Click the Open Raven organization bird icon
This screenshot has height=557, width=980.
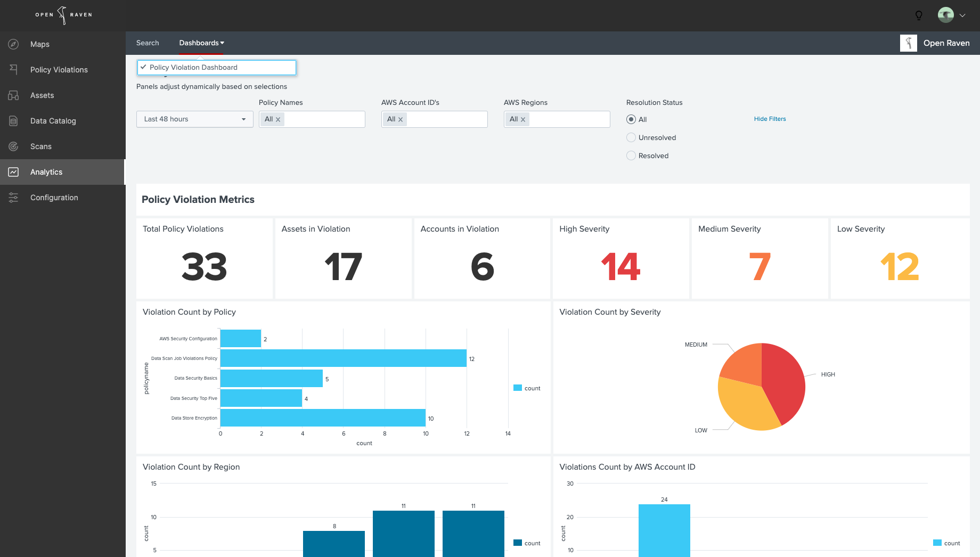909,43
